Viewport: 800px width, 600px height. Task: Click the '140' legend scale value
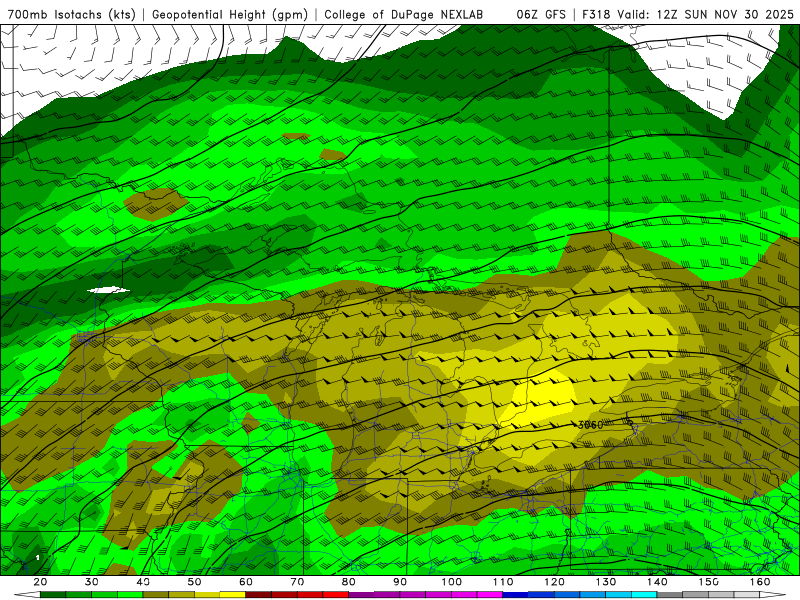(657, 582)
